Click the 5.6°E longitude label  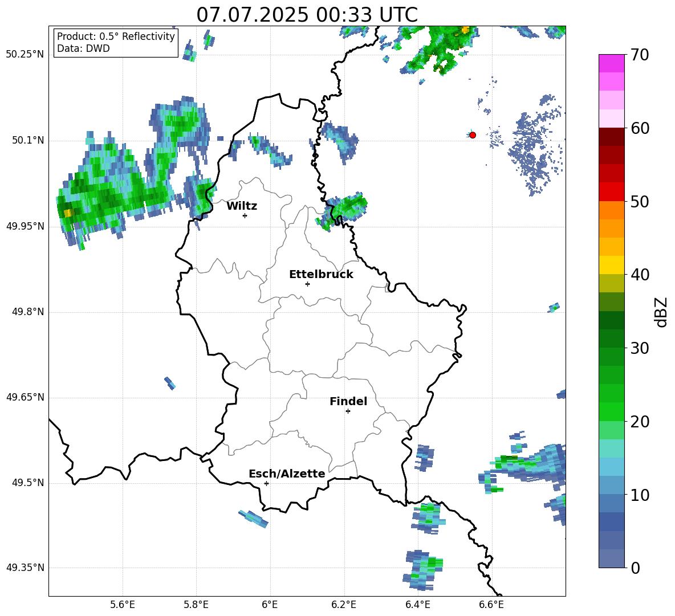(x=123, y=605)
